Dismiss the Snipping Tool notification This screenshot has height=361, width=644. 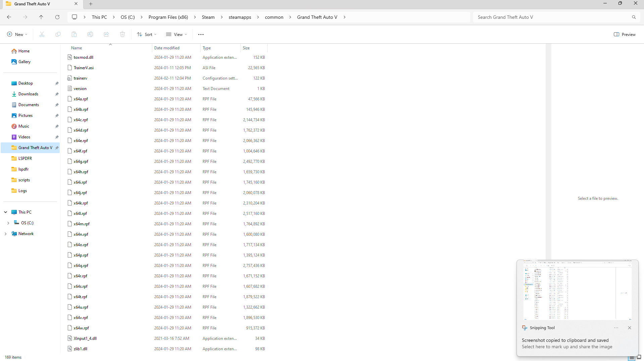pyautogui.click(x=630, y=328)
